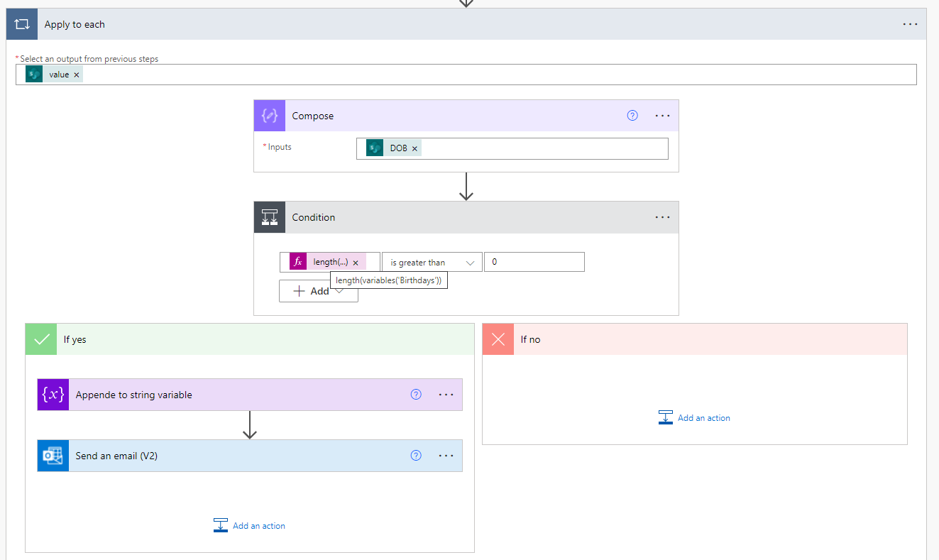Click the condition value field containing 0
The height and width of the screenshot is (560, 939).
coord(534,262)
